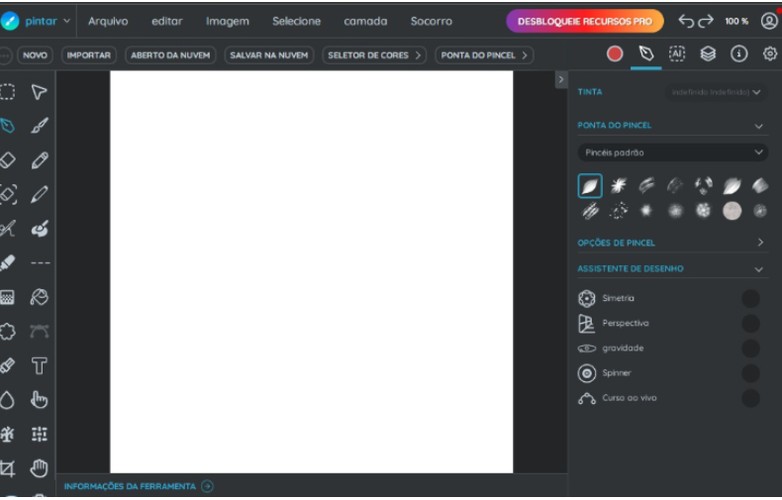782x500 pixels.
Task: Select the plain eraser tool
Action: point(7,160)
